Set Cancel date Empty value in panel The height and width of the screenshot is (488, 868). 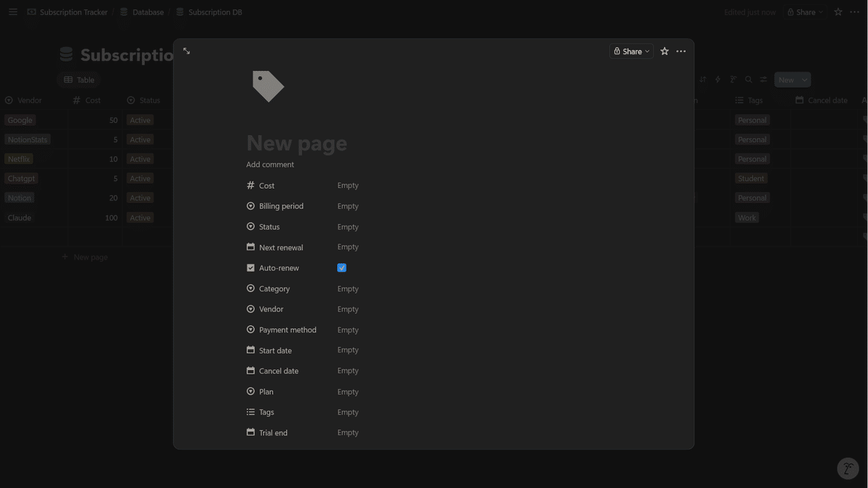pos(348,371)
